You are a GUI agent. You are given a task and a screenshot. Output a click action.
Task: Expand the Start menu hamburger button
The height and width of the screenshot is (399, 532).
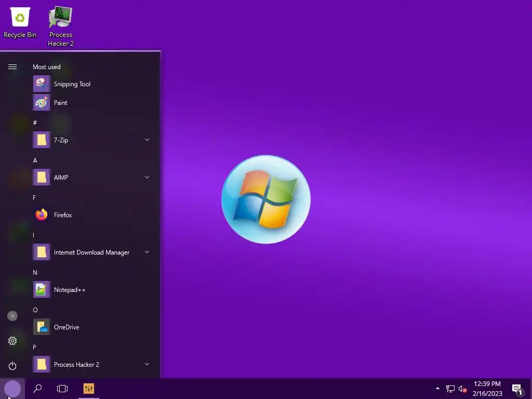click(x=12, y=67)
